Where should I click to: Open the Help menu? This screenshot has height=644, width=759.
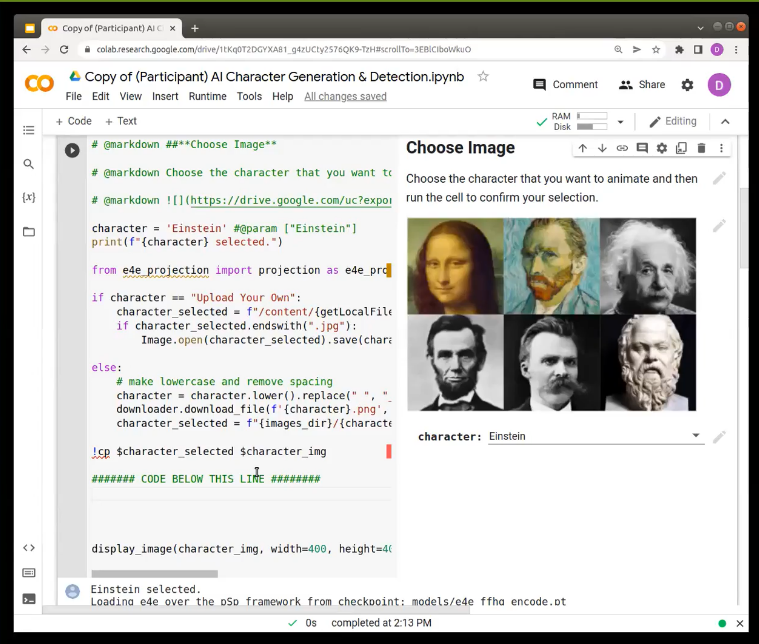[x=283, y=96]
